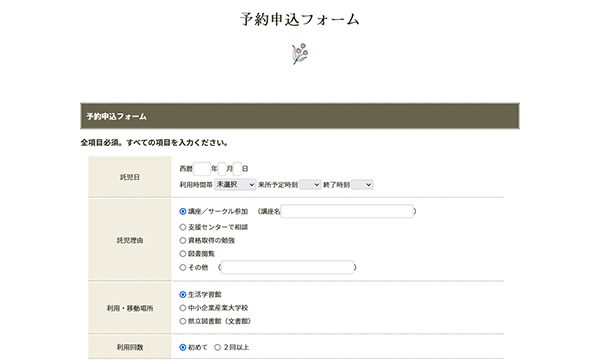Select the 生活学習館 radio button
Screen dimensions: 600x360
coord(183,295)
